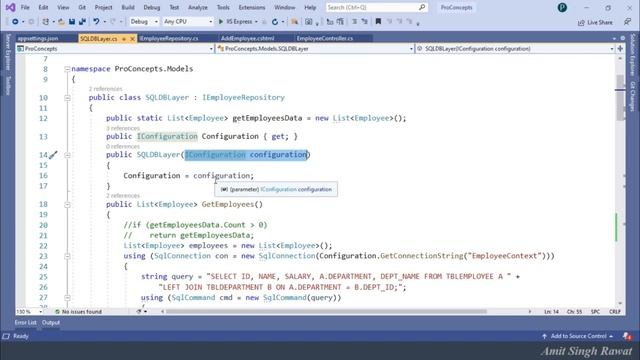This screenshot has width=640, height=360.
Task: Switch to the EmployeeController.cs tab
Action: click(x=325, y=38)
